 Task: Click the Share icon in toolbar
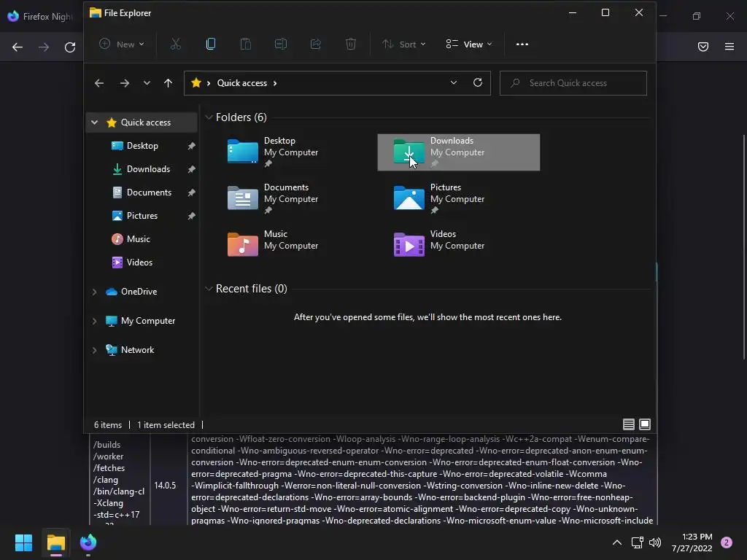coord(316,44)
